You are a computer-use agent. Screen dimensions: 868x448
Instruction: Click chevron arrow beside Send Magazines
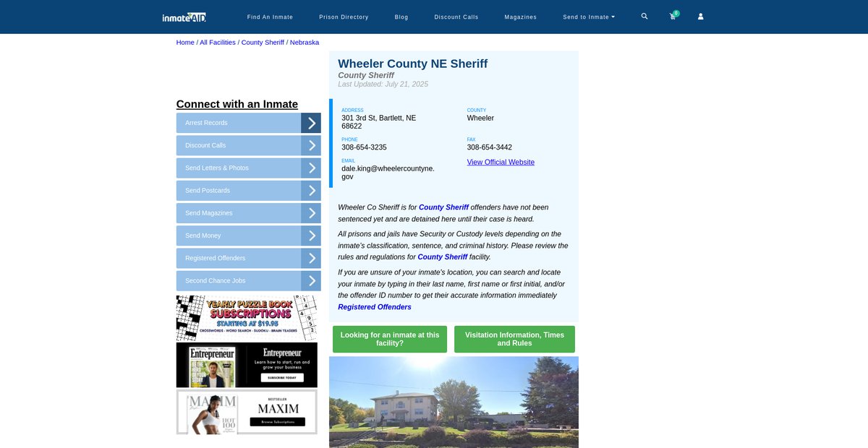click(x=311, y=213)
